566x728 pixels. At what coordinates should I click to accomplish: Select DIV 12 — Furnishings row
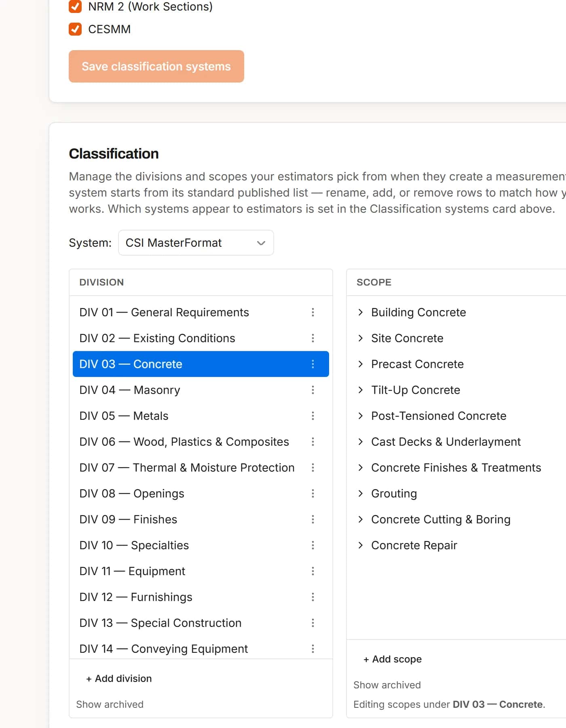coord(201,597)
